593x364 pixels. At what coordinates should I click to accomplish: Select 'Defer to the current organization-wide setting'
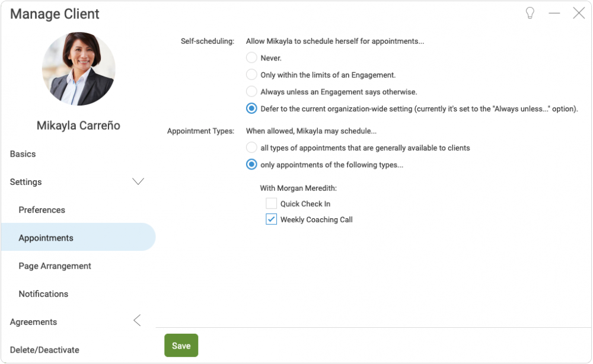[x=251, y=108]
